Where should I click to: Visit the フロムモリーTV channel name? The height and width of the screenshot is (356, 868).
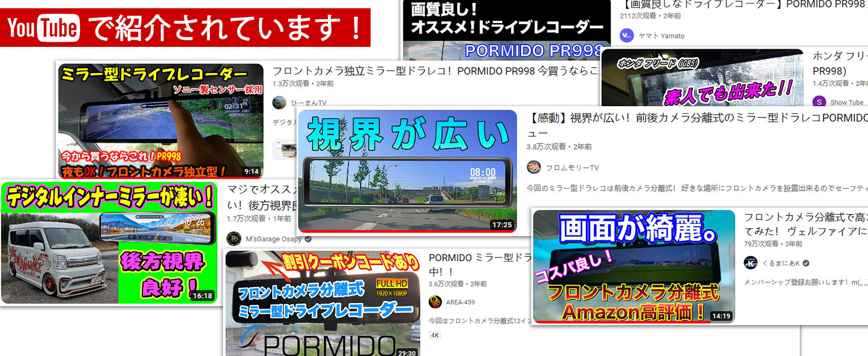click(x=572, y=168)
